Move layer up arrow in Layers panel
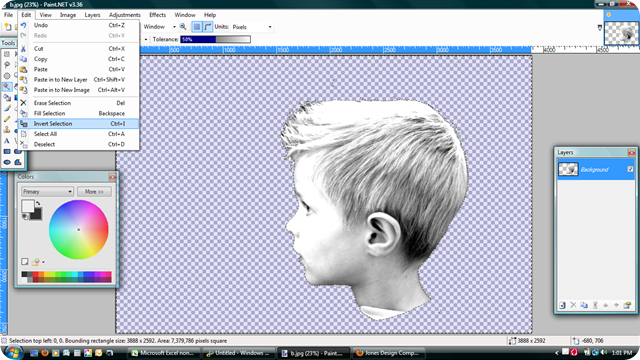The image size is (640, 360). click(606, 305)
